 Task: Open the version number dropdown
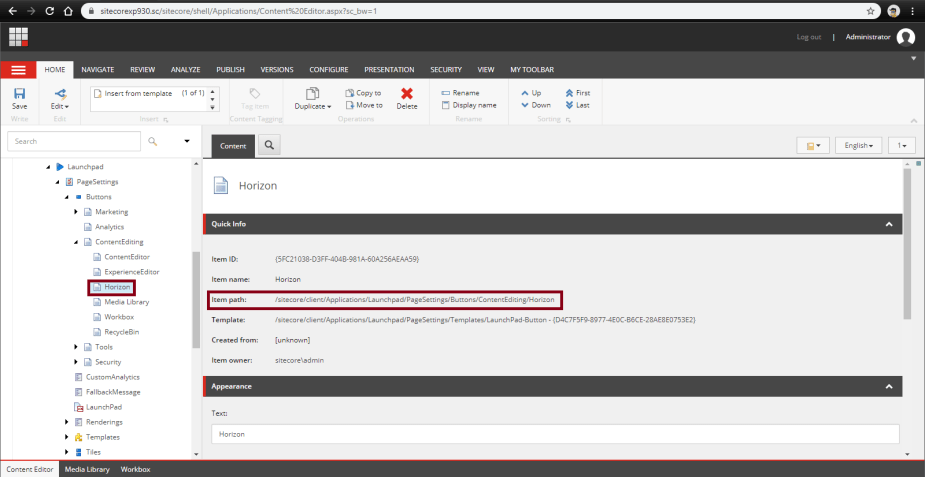[901, 146]
